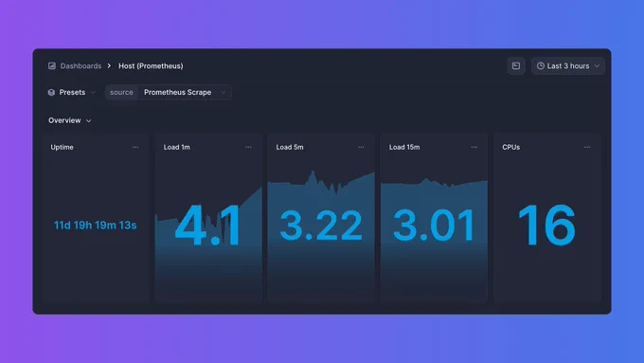Click the uptime value 11d 19h 19m 13s
This screenshot has width=644, height=363.
96,225
